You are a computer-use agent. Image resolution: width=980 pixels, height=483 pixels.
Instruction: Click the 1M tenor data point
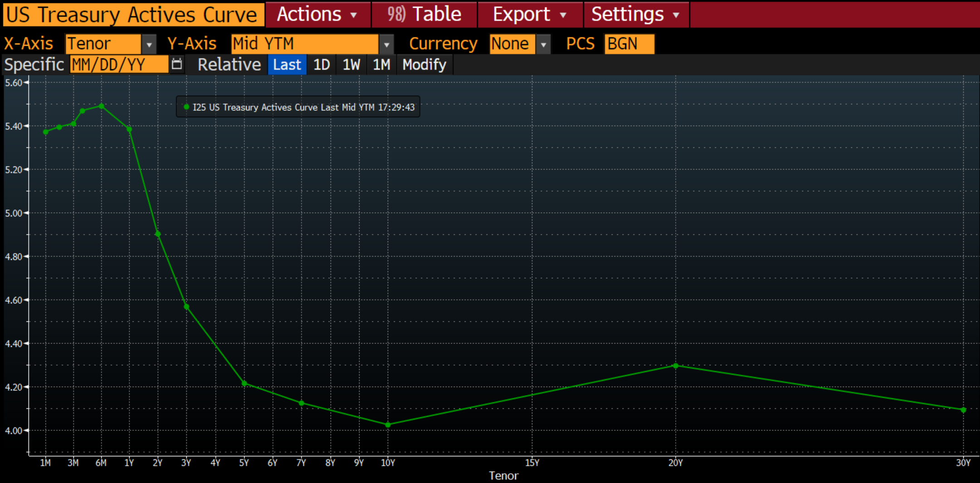[x=46, y=132]
